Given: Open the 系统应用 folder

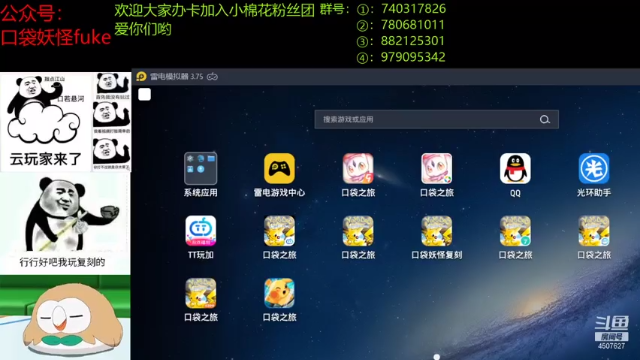Looking at the screenshot, I should point(200,169).
